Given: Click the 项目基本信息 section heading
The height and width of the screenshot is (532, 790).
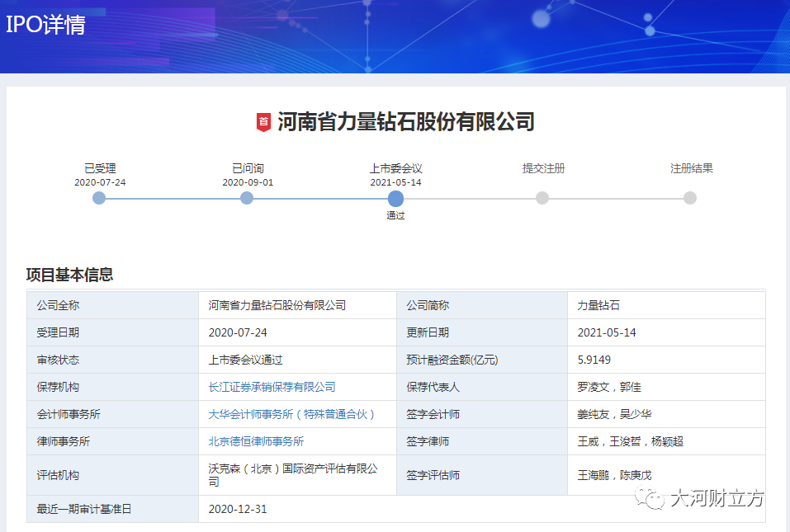Looking at the screenshot, I should tap(69, 275).
